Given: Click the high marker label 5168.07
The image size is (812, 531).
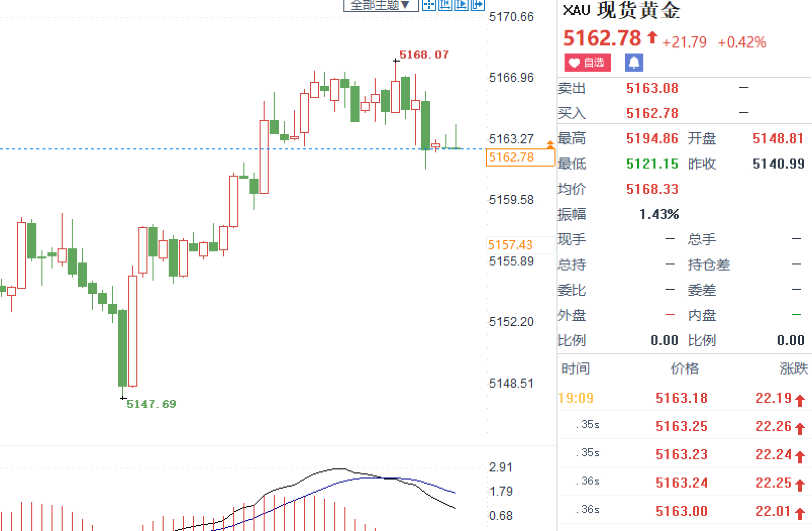Looking at the screenshot, I should pyautogui.click(x=424, y=55).
